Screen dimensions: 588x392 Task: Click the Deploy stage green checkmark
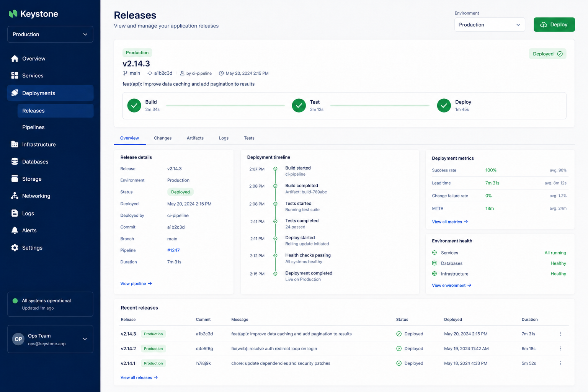tap(444, 106)
